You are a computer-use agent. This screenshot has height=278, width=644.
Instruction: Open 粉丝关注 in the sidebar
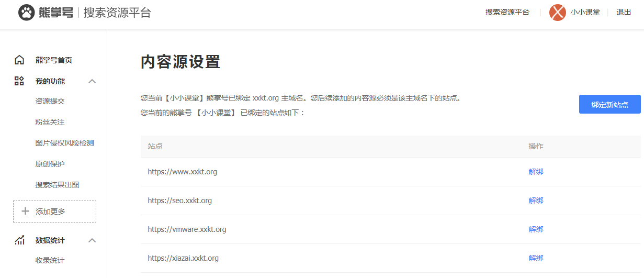(50, 122)
